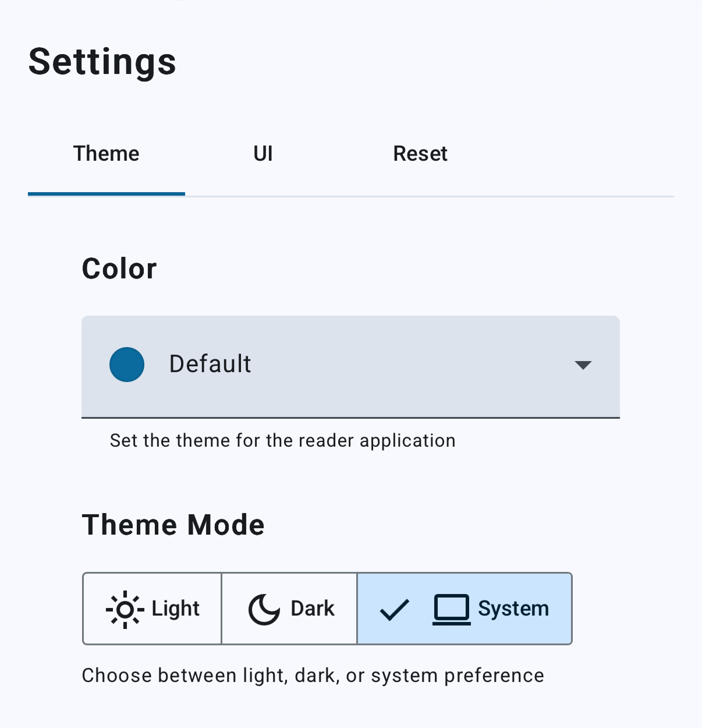Click the sun icon for light mode
This screenshot has width=702, height=728.
click(125, 609)
